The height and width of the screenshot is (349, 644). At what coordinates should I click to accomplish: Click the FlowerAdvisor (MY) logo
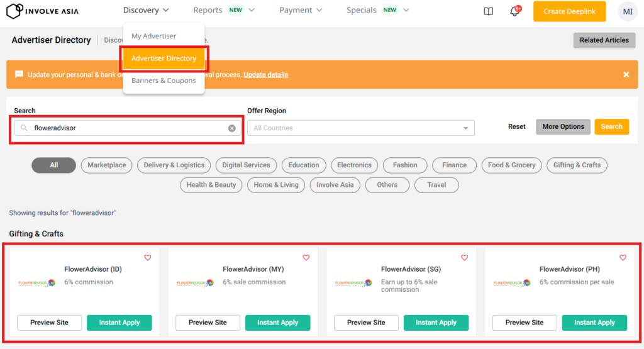195,283
